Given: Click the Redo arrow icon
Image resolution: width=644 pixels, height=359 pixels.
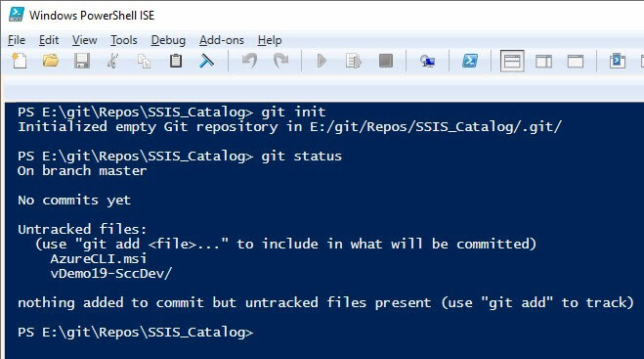Looking at the screenshot, I should [x=280, y=61].
